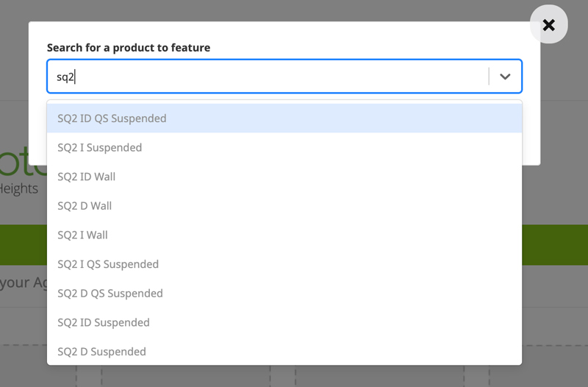
Task: Click the "your Ag" heading behind overlay
Action: [22, 283]
